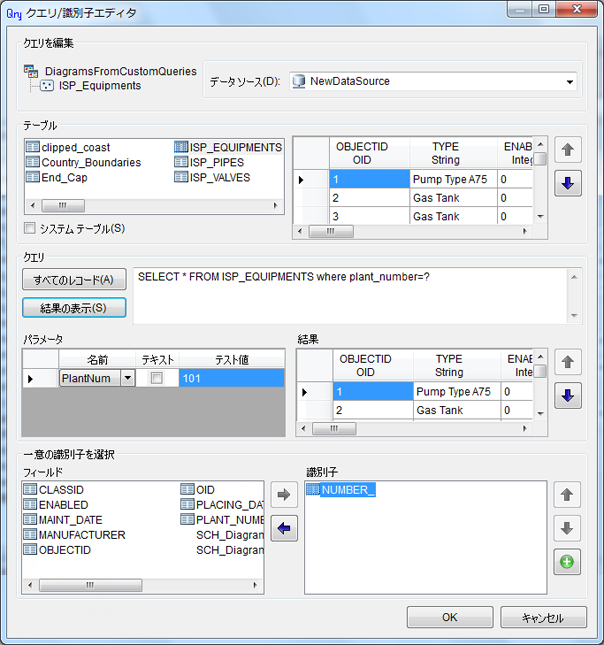Click the テスト値 column header in parameters
The width and height of the screenshot is (604, 645).
pyautogui.click(x=232, y=360)
